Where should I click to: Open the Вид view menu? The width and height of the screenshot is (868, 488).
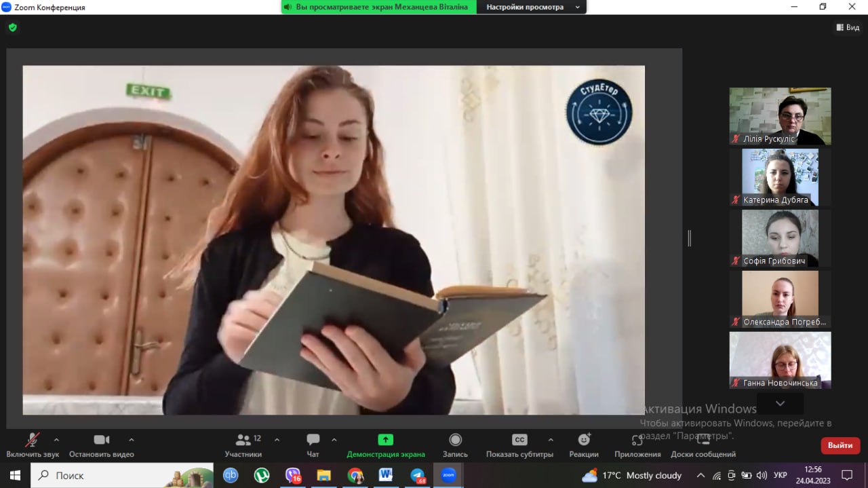[848, 27]
